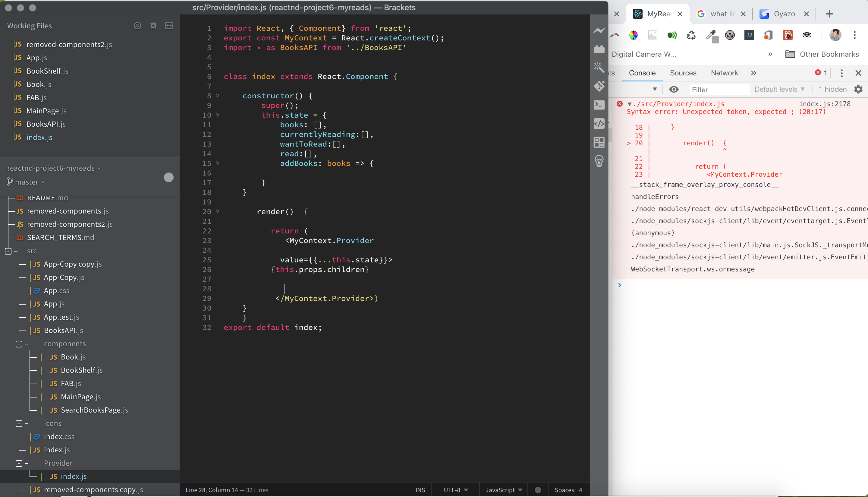Screen dimensions: 868x497
Task: Open JavaScript language mode dropdown
Action: pos(503,490)
